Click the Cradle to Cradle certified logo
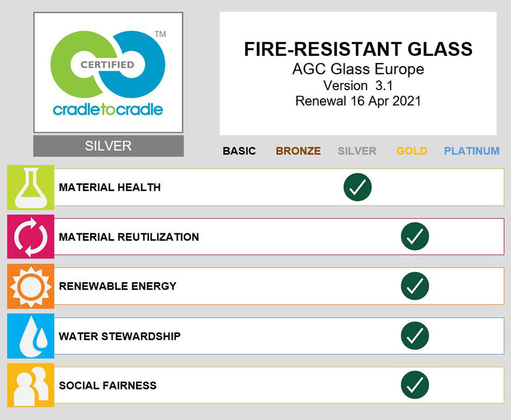Screen dimensions: 511x420 tap(108, 72)
